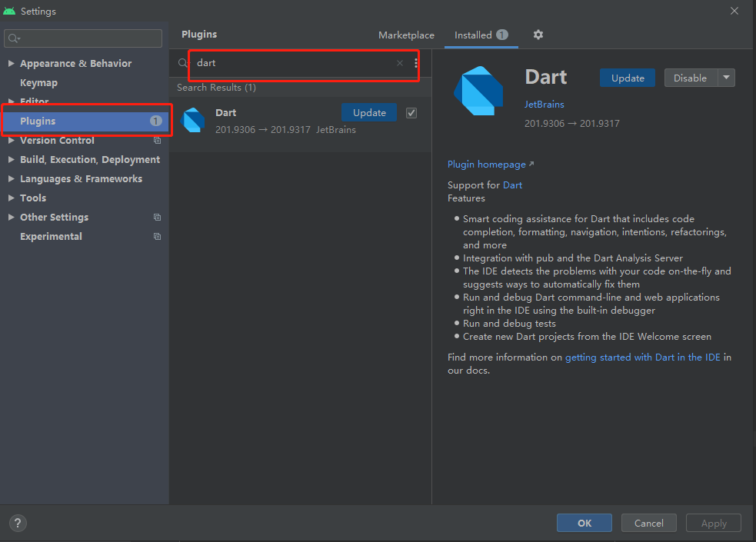Update Dart from the results list
The image size is (756, 542).
coord(369,113)
